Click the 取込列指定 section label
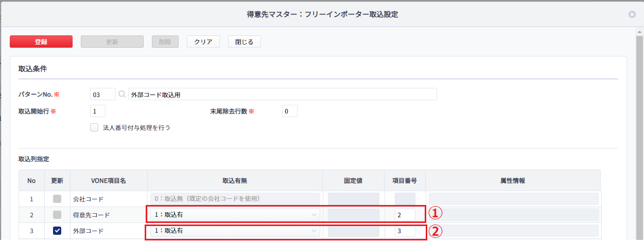 coord(33,160)
